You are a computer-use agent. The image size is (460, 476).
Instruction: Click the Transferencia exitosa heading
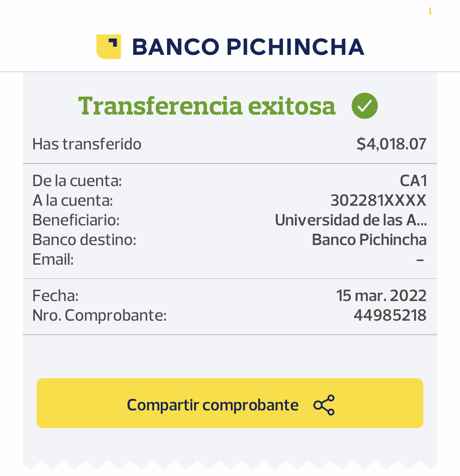(207, 106)
